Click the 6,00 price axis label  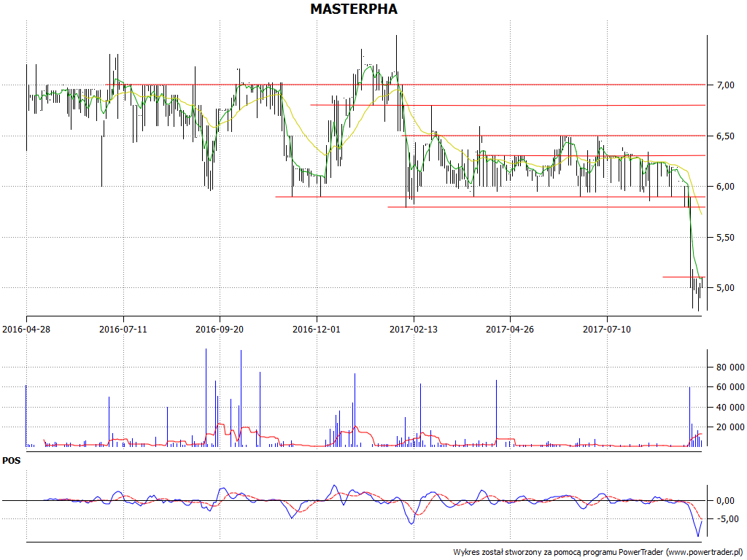pyautogui.click(x=726, y=187)
